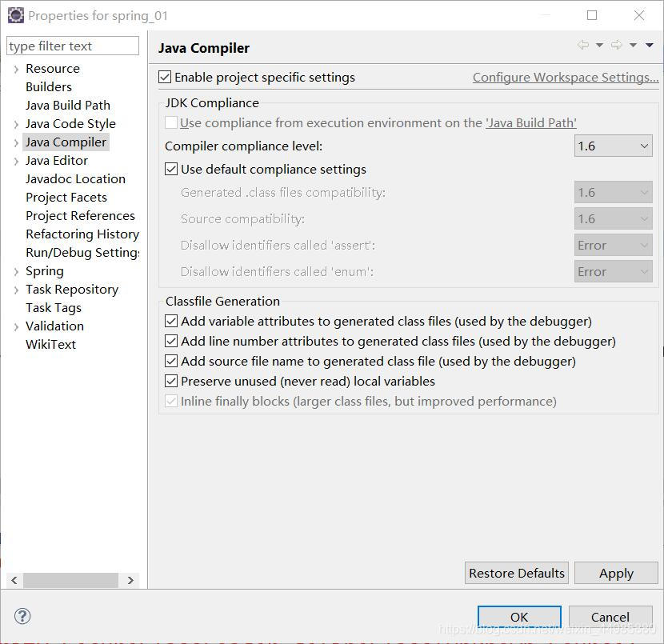Click the tree scroll left arrow
Screen dimensions: 664x644
click(x=14, y=580)
